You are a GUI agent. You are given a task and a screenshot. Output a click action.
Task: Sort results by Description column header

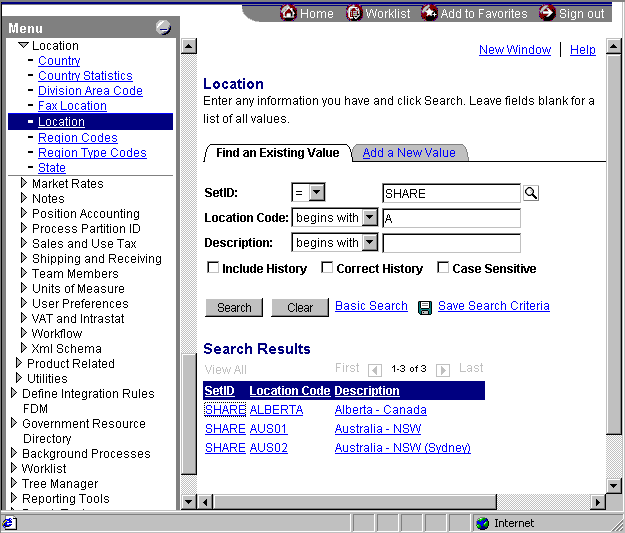coord(367,391)
